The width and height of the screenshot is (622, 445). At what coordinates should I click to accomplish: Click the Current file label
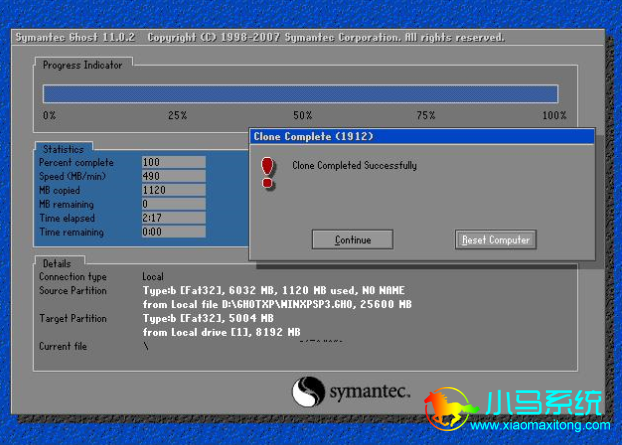point(63,346)
